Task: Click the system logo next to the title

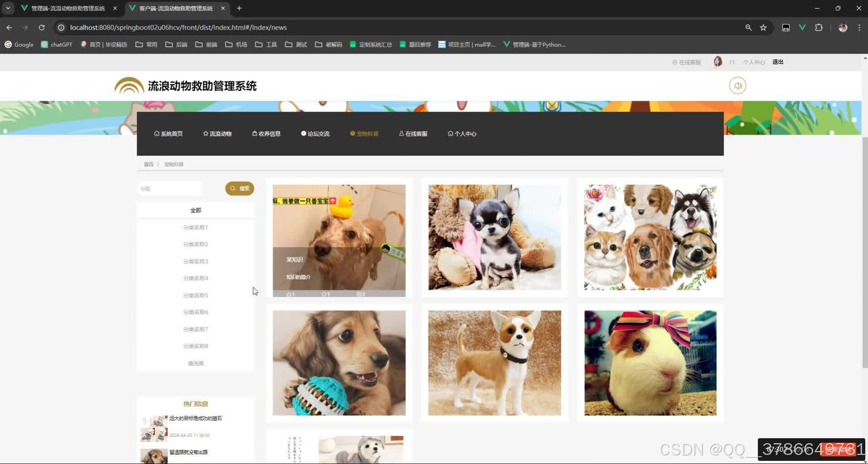Action: click(x=129, y=86)
